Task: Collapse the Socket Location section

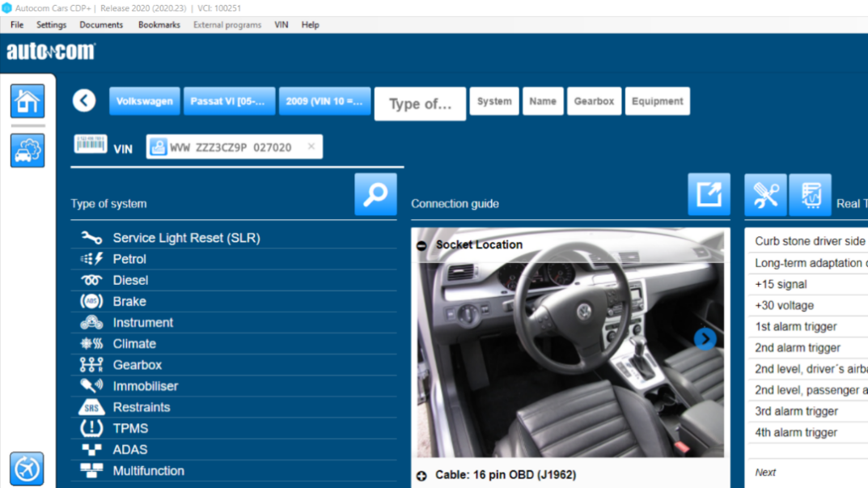Action: 421,245
